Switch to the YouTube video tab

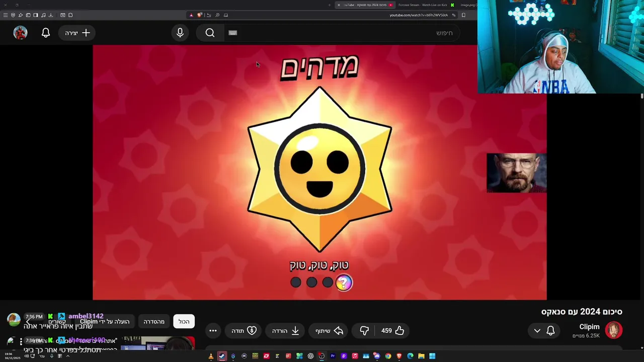(366, 5)
